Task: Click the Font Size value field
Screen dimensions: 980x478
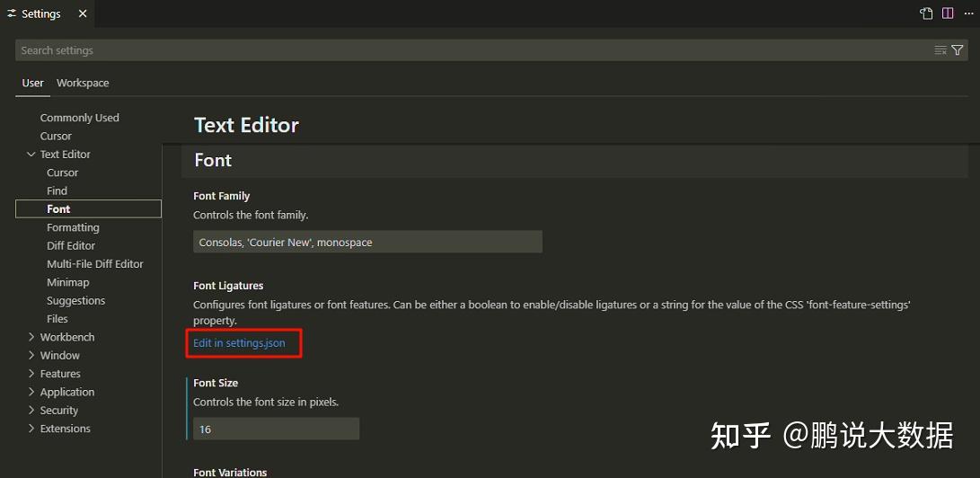Action: pyautogui.click(x=276, y=429)
